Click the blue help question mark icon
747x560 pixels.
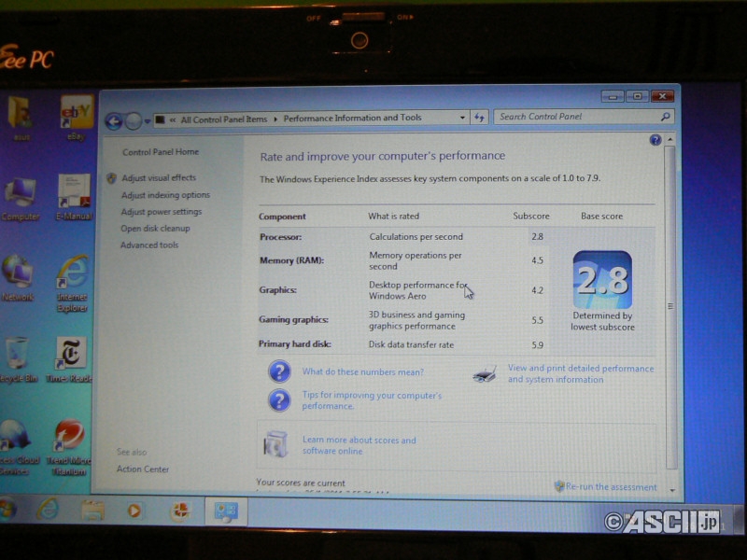655,140
